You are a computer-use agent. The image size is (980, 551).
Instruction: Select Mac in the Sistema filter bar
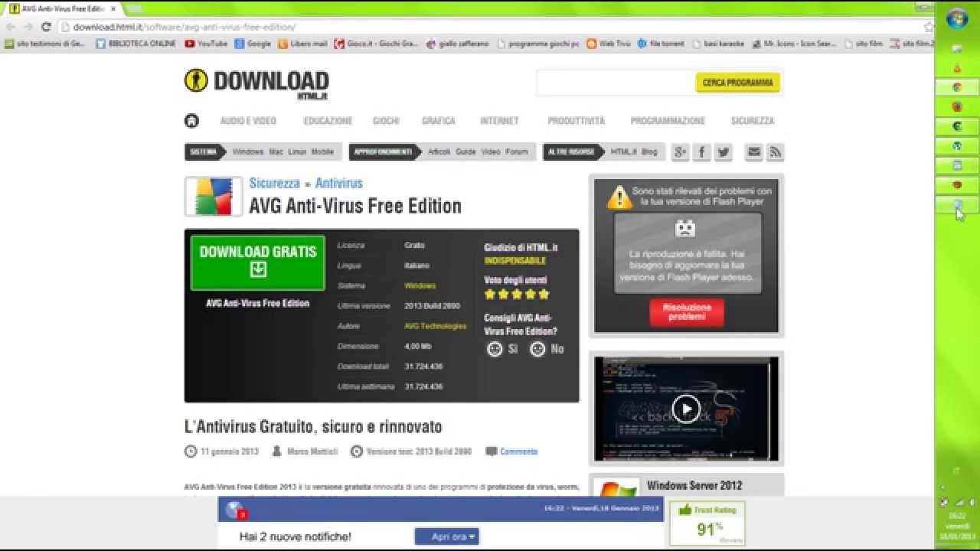(276, 152)
